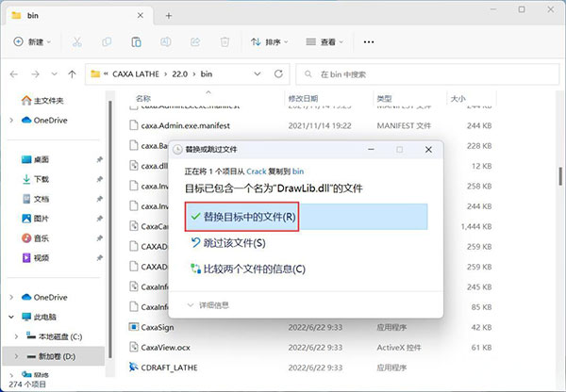
Task: Open the View (查看) dropdown
Action: (325, 41)
